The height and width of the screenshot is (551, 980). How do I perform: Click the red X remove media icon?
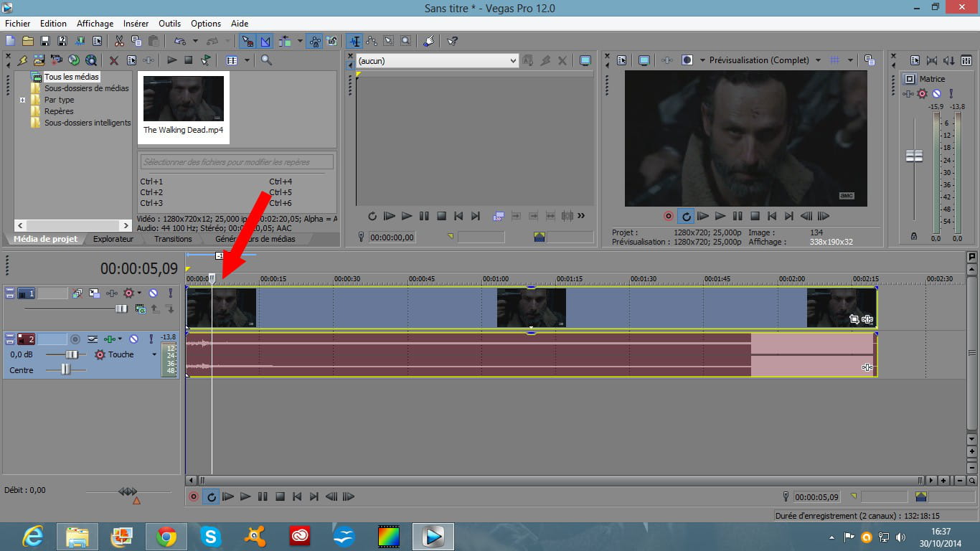(x=113, y=60)
